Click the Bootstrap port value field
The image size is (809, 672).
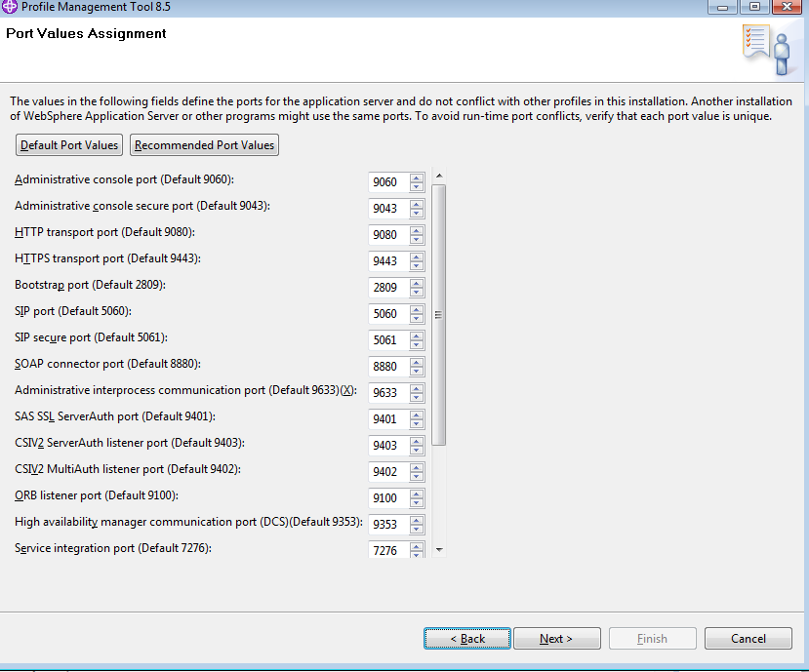pos(389,288)
